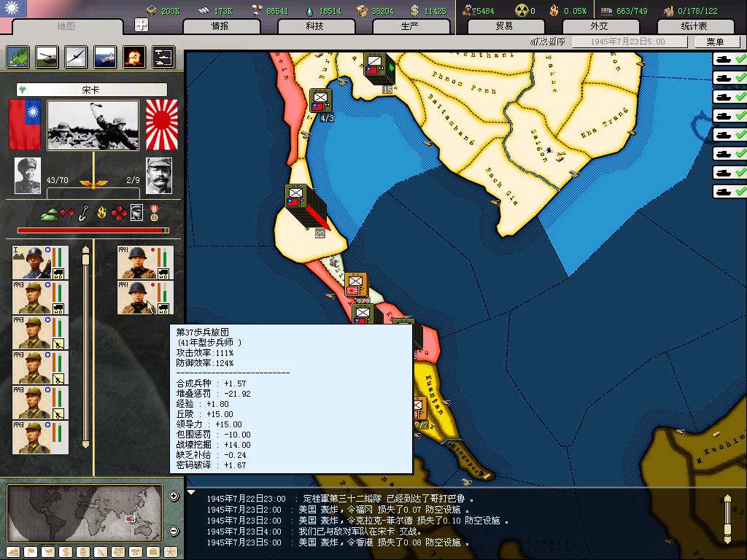Screen dimensions: 747x560
Task: Click the four-arrow icon beside the 地图 tab
Action: [142, 25]
